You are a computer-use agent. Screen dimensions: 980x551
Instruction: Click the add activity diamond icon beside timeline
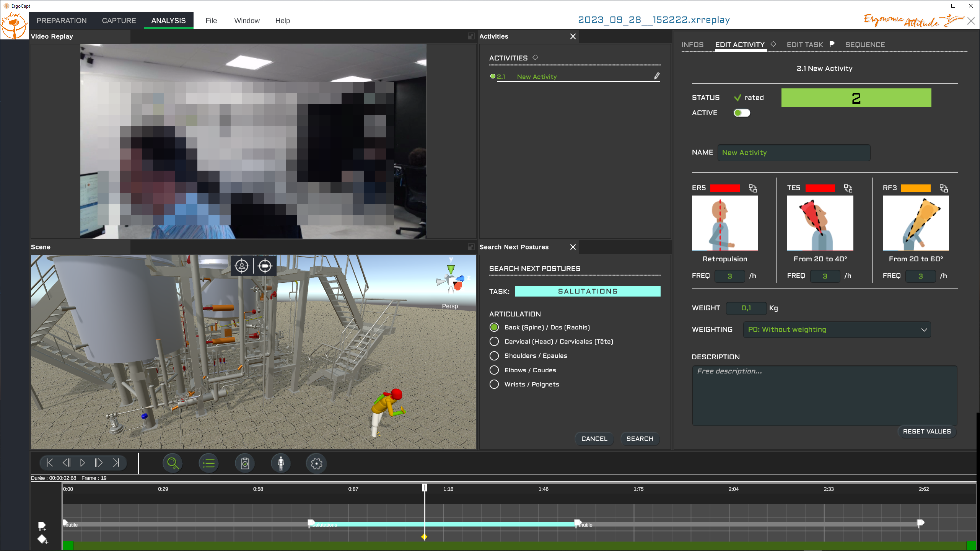coord(42,540)
